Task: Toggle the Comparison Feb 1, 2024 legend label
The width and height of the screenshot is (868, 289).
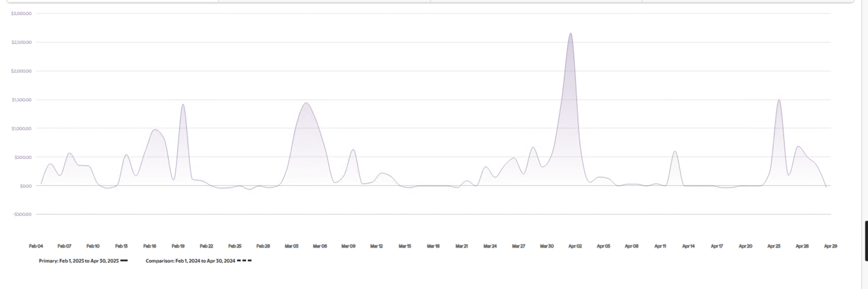Action: [x=190, y=261]
